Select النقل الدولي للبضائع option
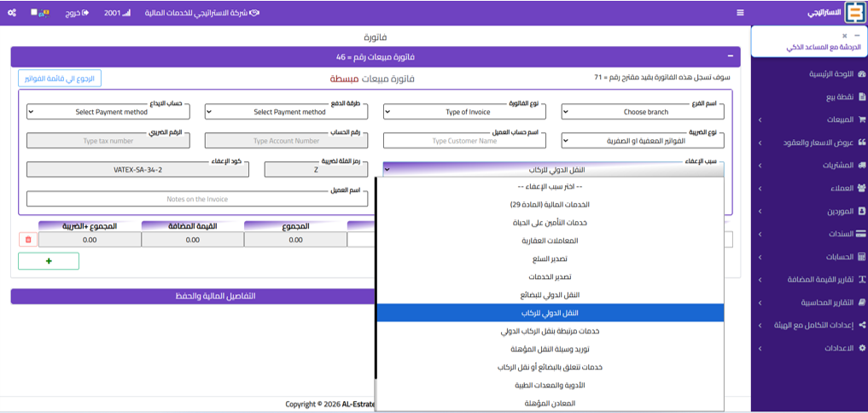This screenshot has height=413, width=868. point(550,294)
